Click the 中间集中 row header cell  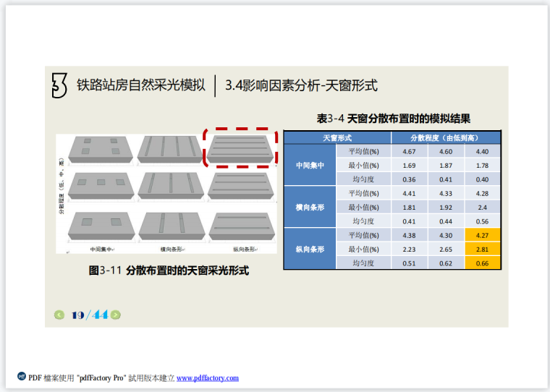[x=310, y=166]
